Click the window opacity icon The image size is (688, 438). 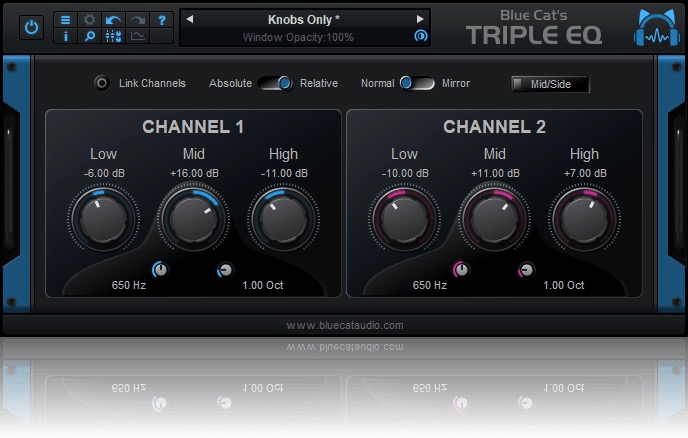click(x=420, y=36)
